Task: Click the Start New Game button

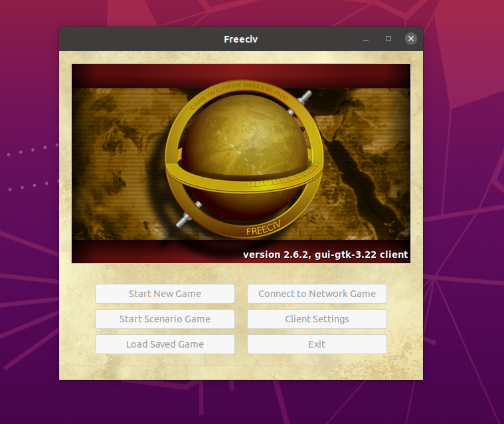Action: point(165,294)
